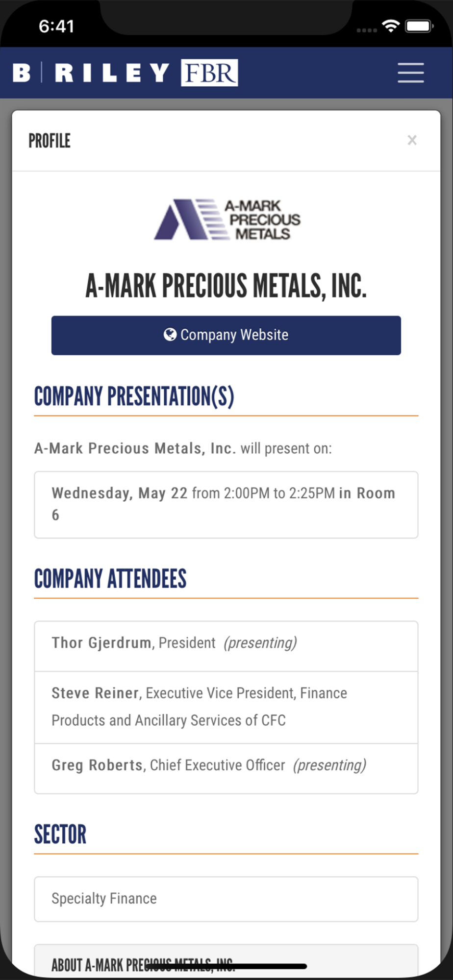This screenshot has width=453, height=980.
Task: Click the Company Attendees heading
Action: pos(110,579)
